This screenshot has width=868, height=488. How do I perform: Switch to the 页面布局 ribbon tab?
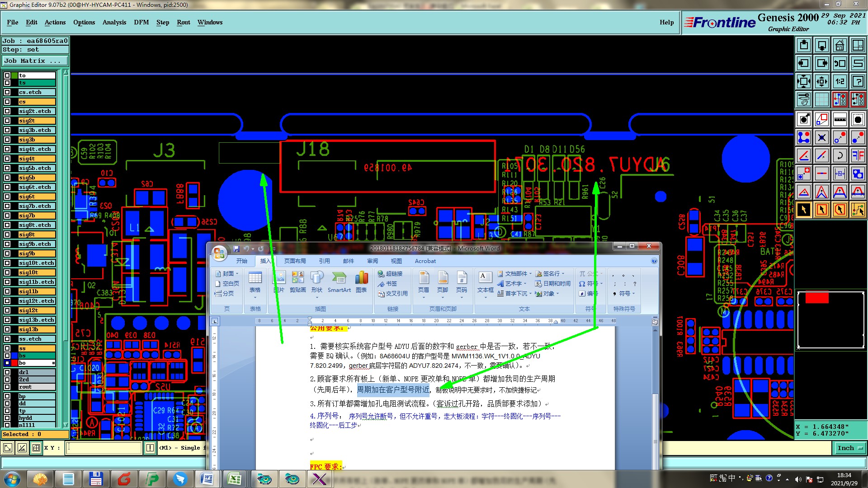[295, 261]
